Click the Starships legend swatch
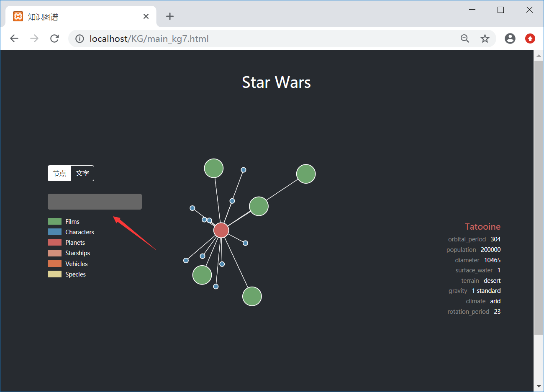Screen dimensions: 544x392 [x=54, y=253]
